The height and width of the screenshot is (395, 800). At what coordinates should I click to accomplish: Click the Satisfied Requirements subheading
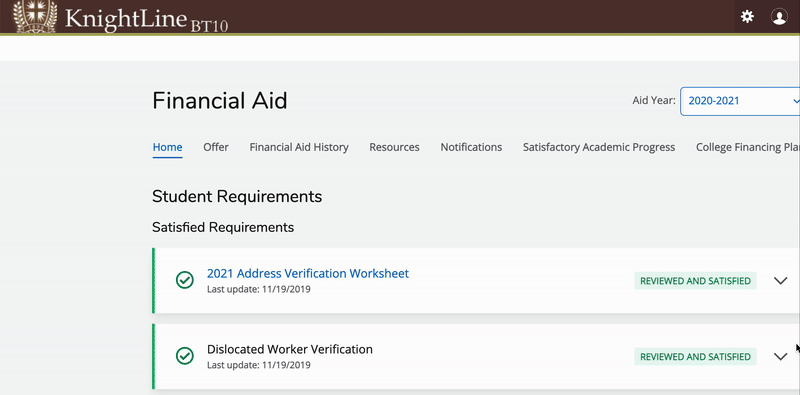[223, 227]
